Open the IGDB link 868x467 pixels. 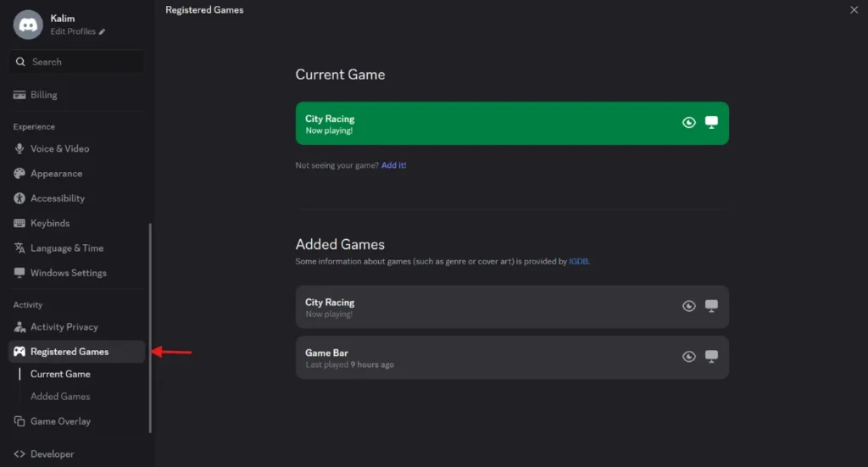(578, 261)
